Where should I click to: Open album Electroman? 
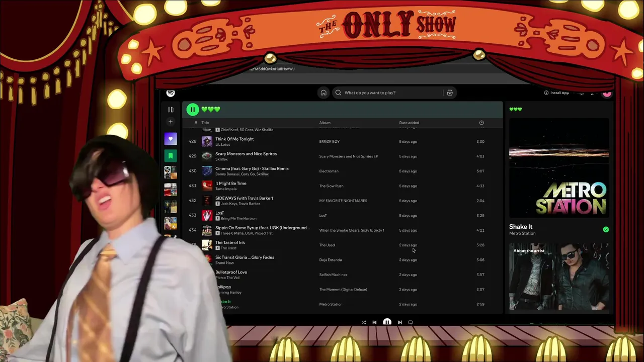click(x=329, y=171)
